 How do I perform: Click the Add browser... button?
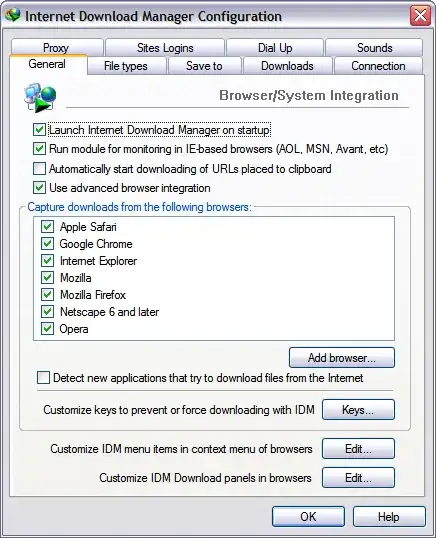pyautogui.click(x=342, y=358)
